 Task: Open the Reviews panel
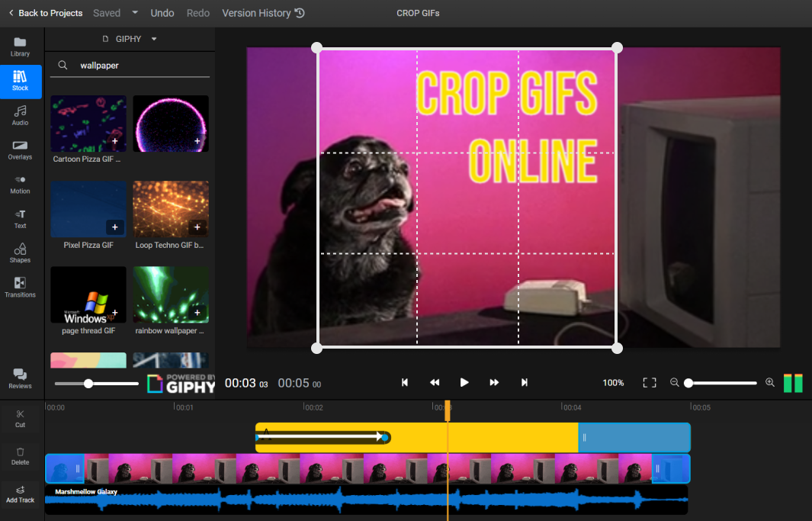pos(20,378)
